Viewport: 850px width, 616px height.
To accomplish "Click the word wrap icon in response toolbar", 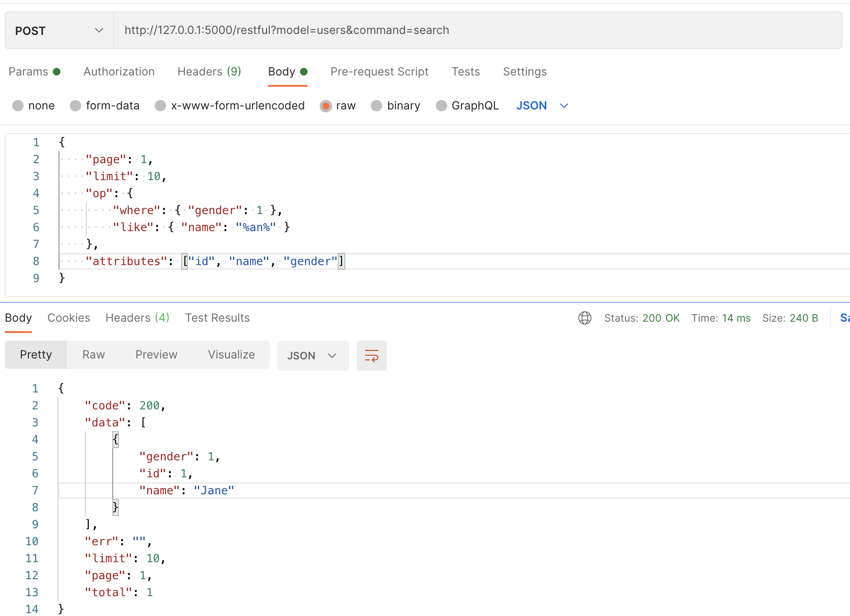I will click(371, 356).
